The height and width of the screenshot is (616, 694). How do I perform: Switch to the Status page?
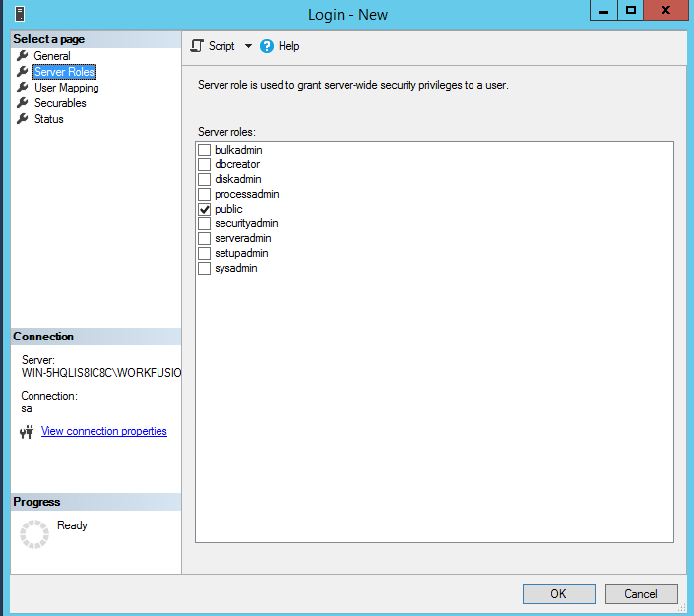[49, 119]
